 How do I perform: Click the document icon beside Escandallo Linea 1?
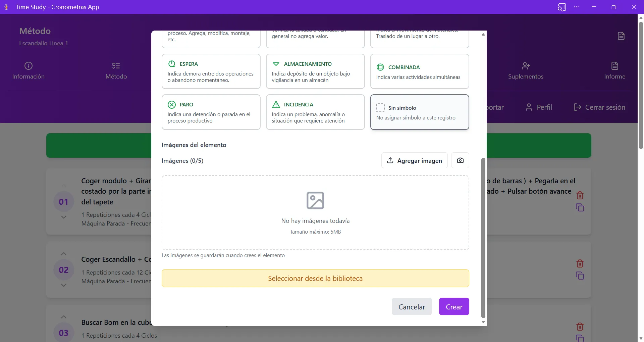pos(621,36)
